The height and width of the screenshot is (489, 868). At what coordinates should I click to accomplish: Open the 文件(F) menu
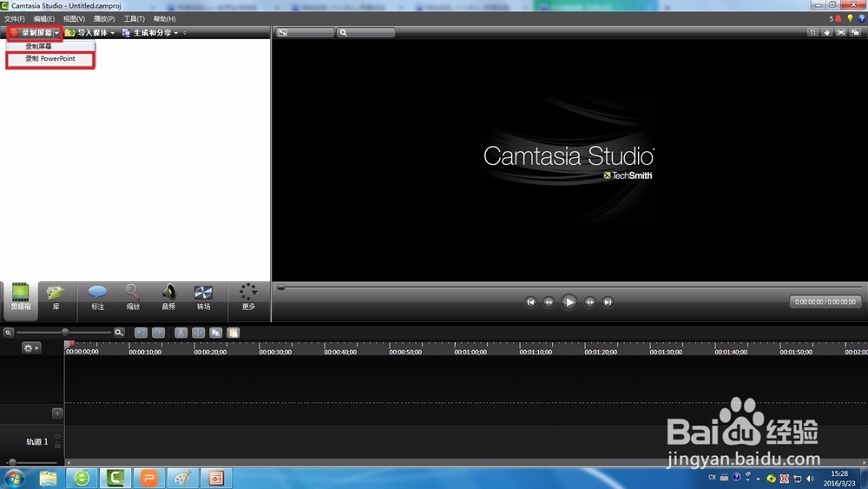point(15,19)
